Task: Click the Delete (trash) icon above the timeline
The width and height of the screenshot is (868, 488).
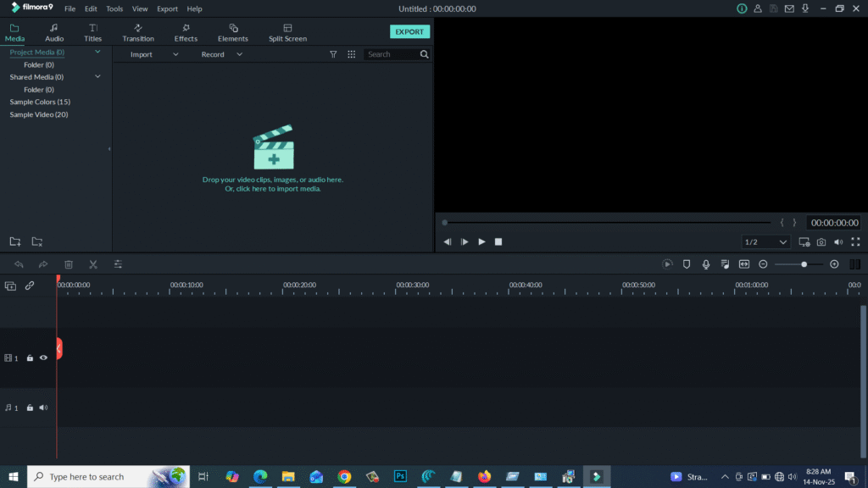Action: coord(68,264)
